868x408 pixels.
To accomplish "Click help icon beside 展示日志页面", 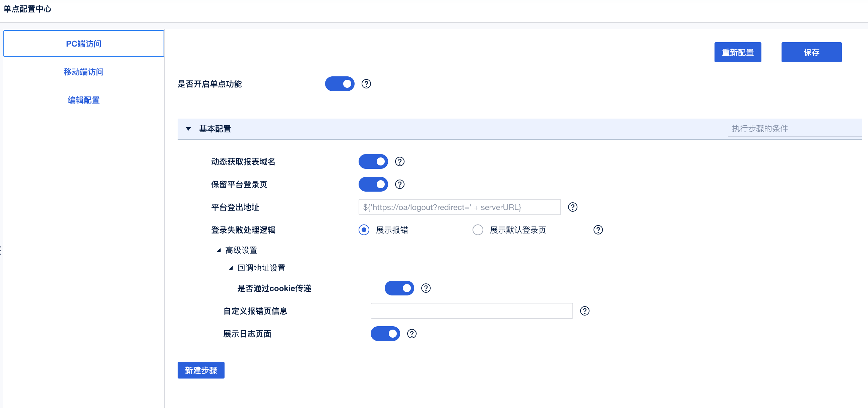I will pos(412,334).
